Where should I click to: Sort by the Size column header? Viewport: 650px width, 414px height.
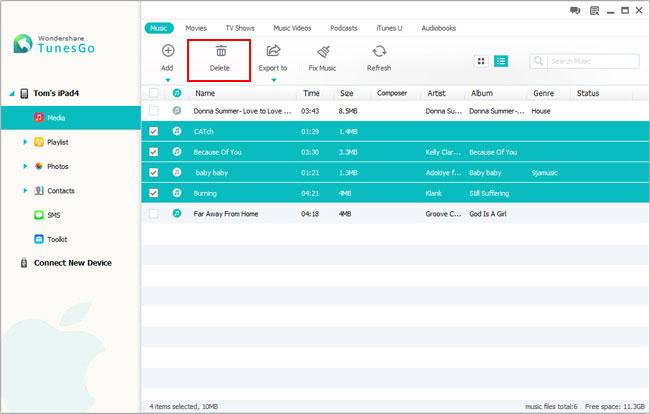(x=347, y=93)
